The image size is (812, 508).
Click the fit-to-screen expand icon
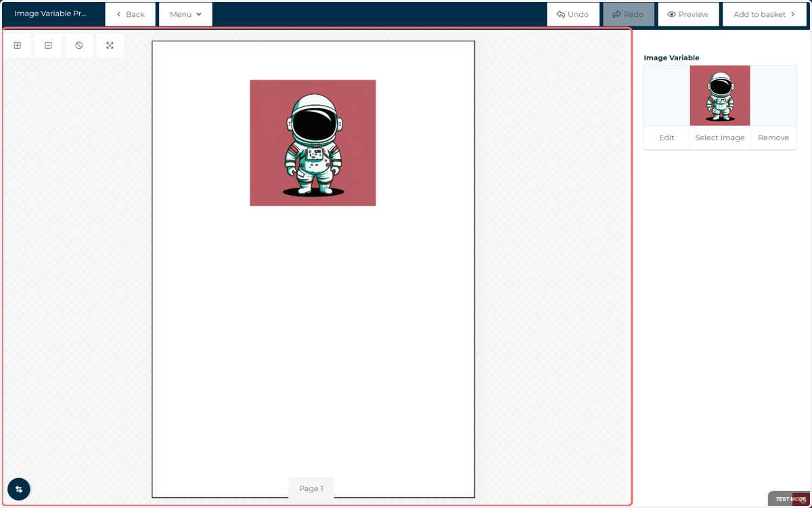[x=110, y=45]
